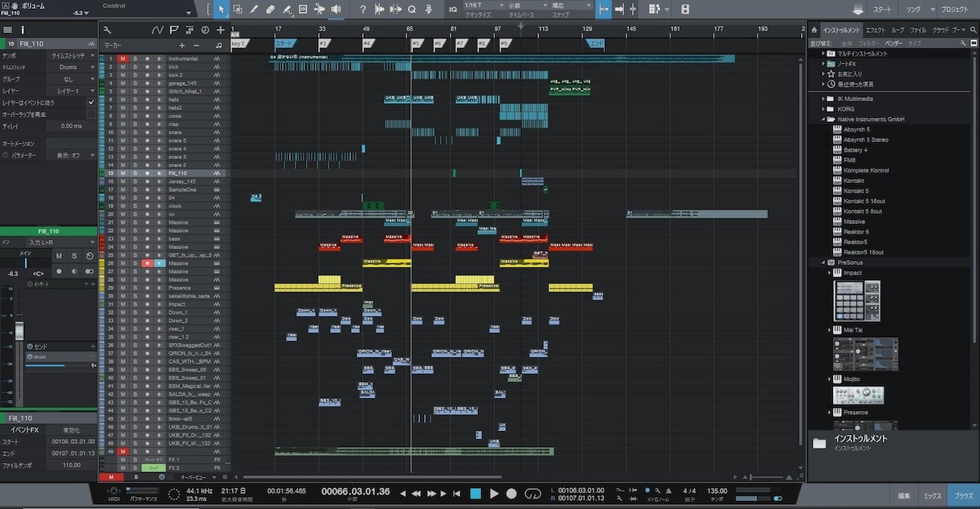This screenshot has height=509, width=980.
Task: Select the Eraser tool
Action: tap(270, 9)
